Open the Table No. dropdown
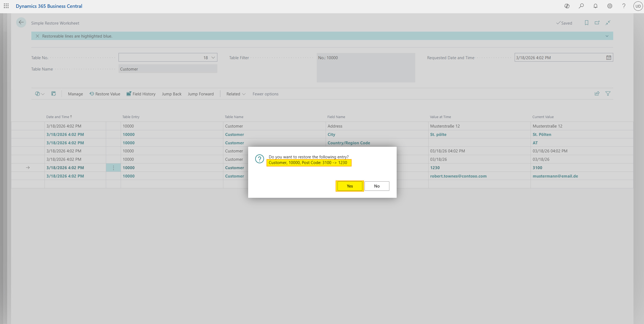 point(213,57)
